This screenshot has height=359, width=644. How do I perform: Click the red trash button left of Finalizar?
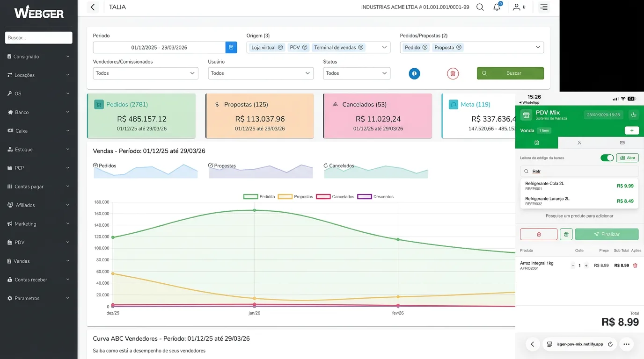[x=539, y=234]
